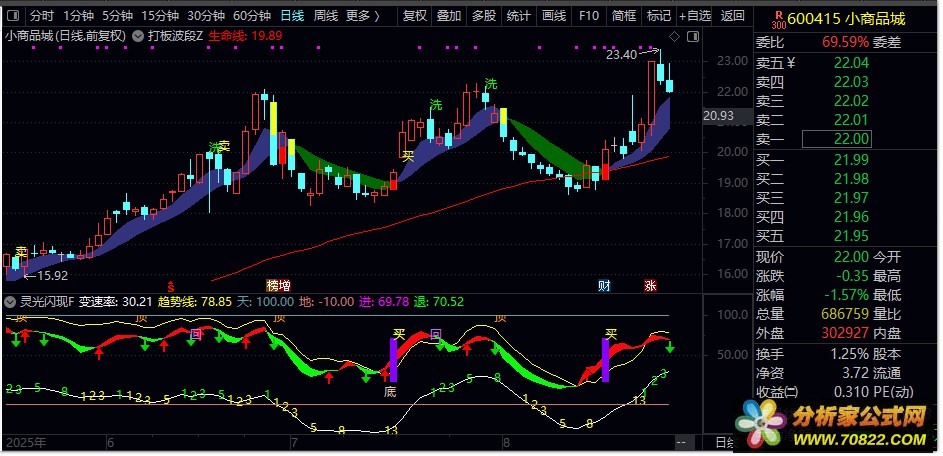This screenshot has height=456, width=943.
Task: Click the 卖五 price 22.04
Action: pos(852,62)
